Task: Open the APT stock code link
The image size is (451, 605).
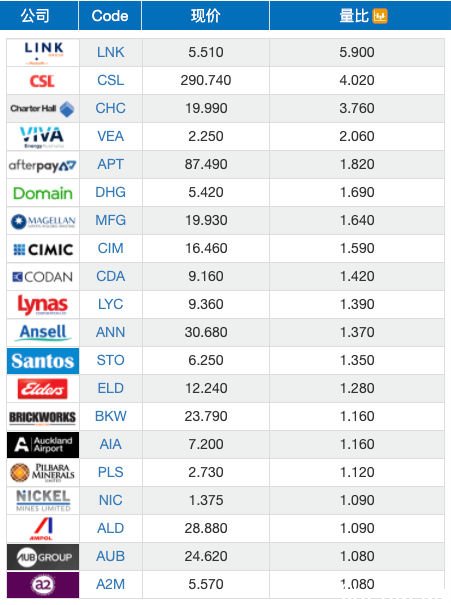Action: [110, 164]
